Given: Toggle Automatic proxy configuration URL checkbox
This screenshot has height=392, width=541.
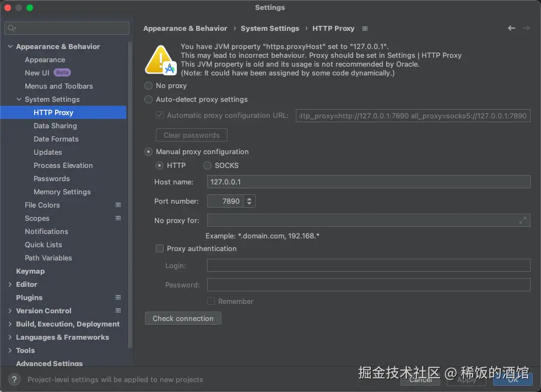Looking at the screenshot, I should click(160, 115).
